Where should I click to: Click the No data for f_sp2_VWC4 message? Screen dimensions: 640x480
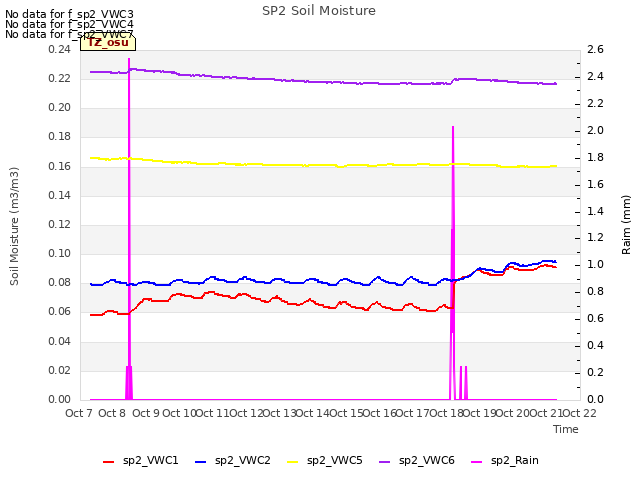[x=69, y=24]
